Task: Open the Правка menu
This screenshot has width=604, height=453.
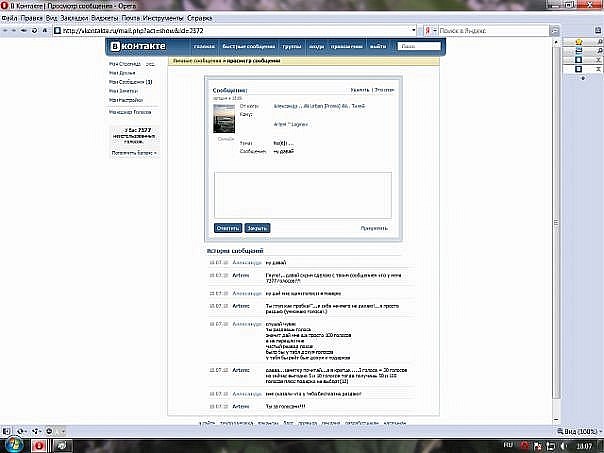Action: [32, 18]
